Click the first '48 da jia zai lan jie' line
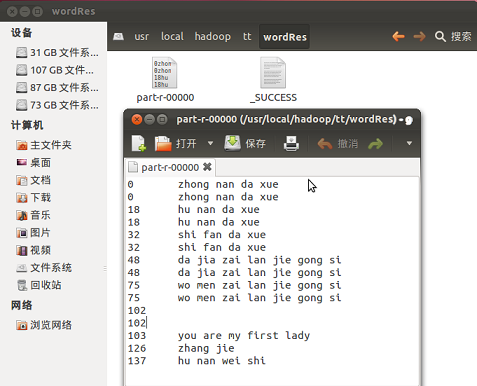The height and width of the screenshot is (386, 477). click(x=234, y=260)
